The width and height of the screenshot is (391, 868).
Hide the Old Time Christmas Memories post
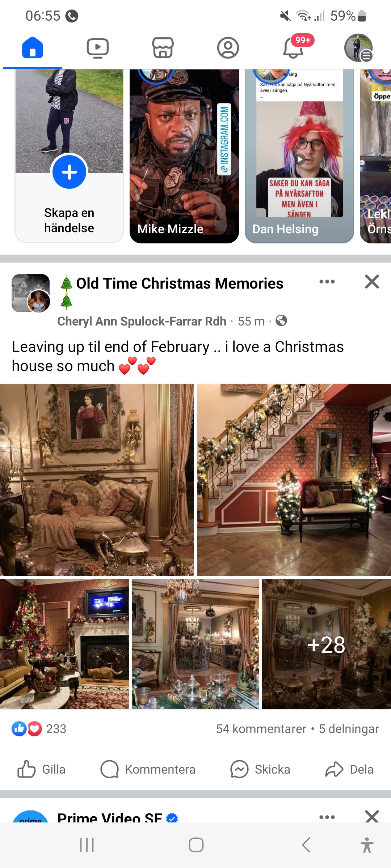(372, 282)
